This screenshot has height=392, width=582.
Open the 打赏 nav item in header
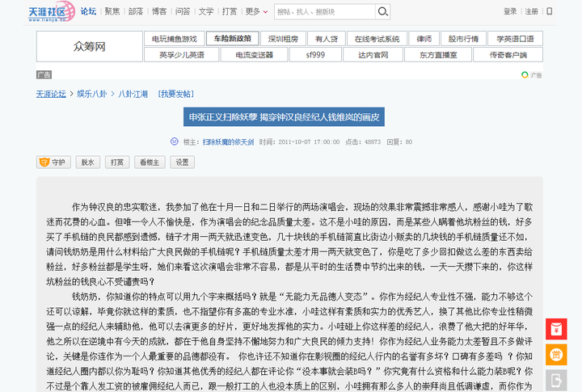point(230,11)
